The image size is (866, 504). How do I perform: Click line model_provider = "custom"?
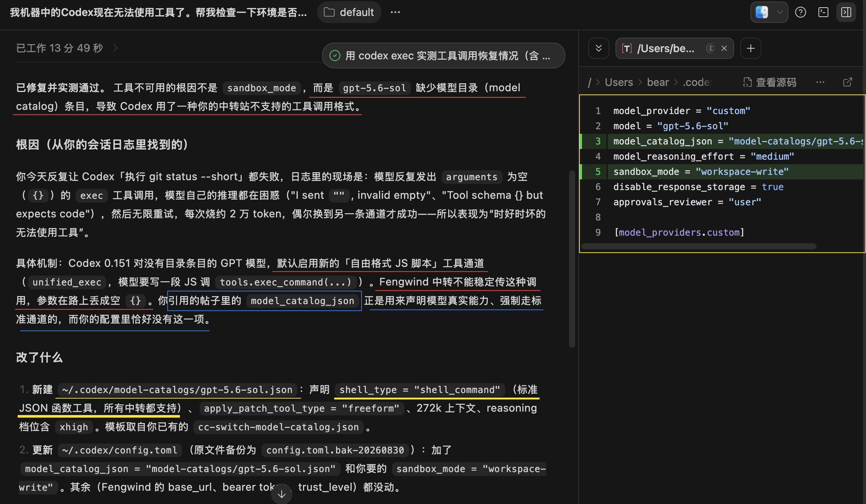682,111
